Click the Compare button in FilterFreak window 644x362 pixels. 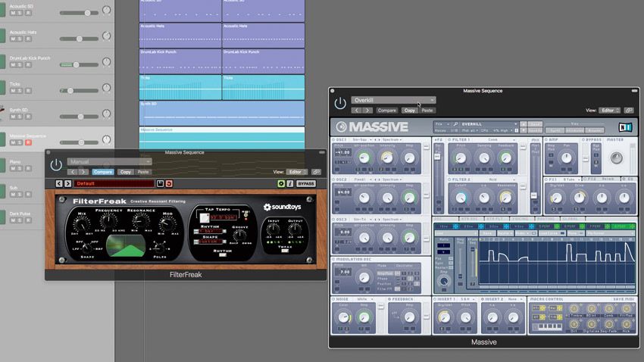pos(103,172)
